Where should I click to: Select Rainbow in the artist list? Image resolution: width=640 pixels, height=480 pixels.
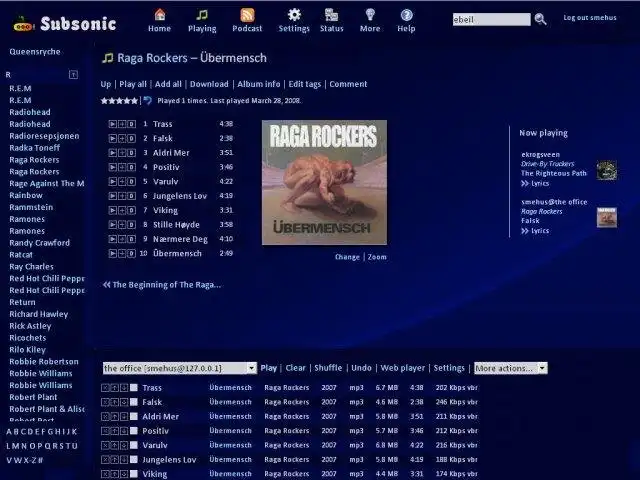pyautogui.click(x=26, y=196)
